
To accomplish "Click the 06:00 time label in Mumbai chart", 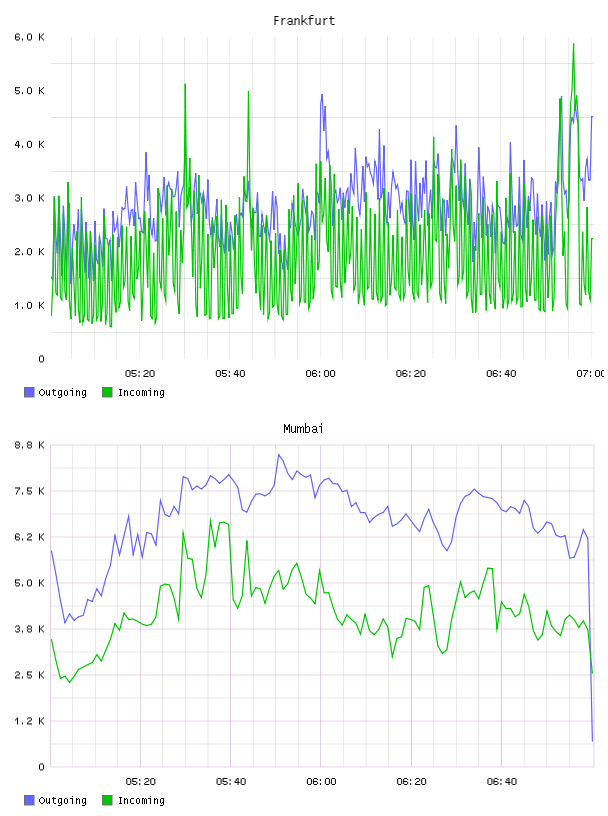I will coord(321,781).
